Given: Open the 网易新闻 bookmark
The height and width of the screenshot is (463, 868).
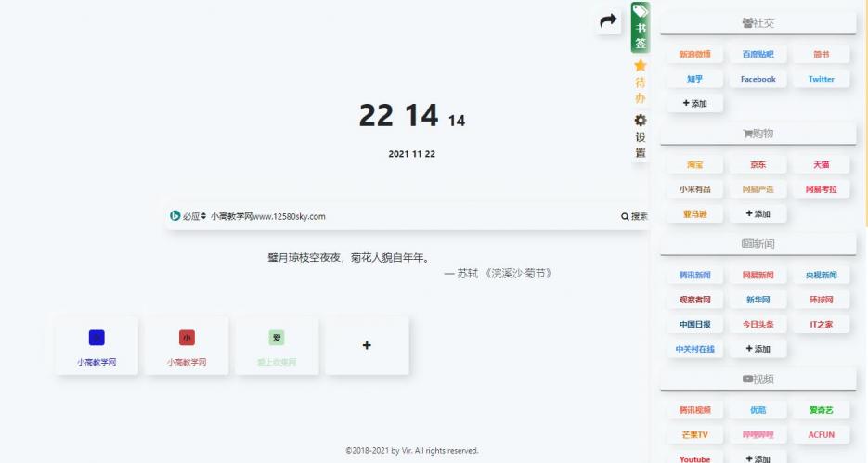Looking at the screenshot, I should [758, 275].
